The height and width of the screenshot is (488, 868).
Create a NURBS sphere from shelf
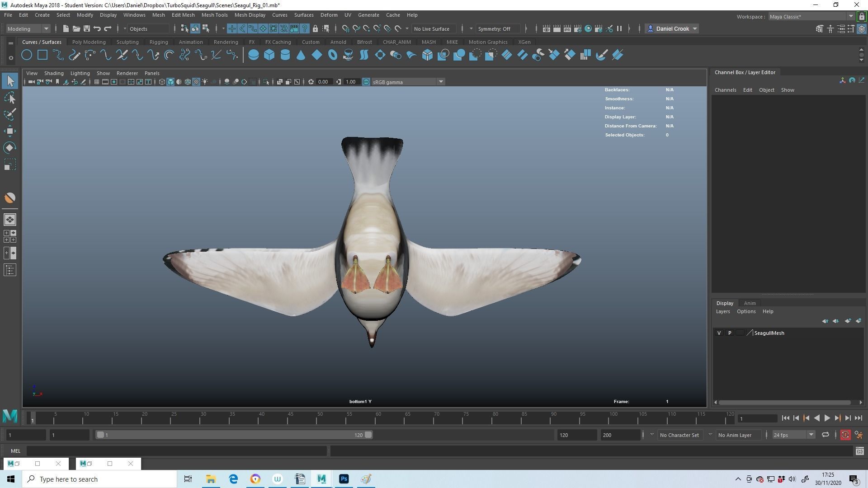254,55
